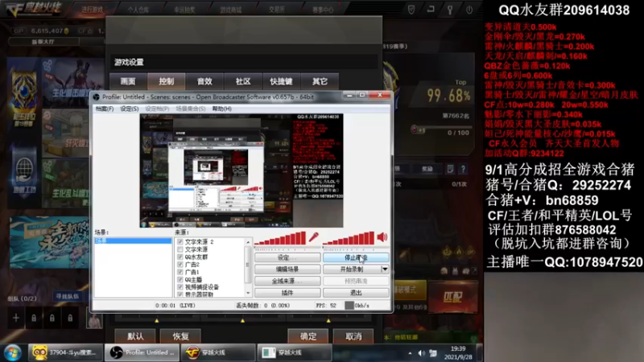
Task: Open the system tray volume icon
Action: click(x=421, y=353)
